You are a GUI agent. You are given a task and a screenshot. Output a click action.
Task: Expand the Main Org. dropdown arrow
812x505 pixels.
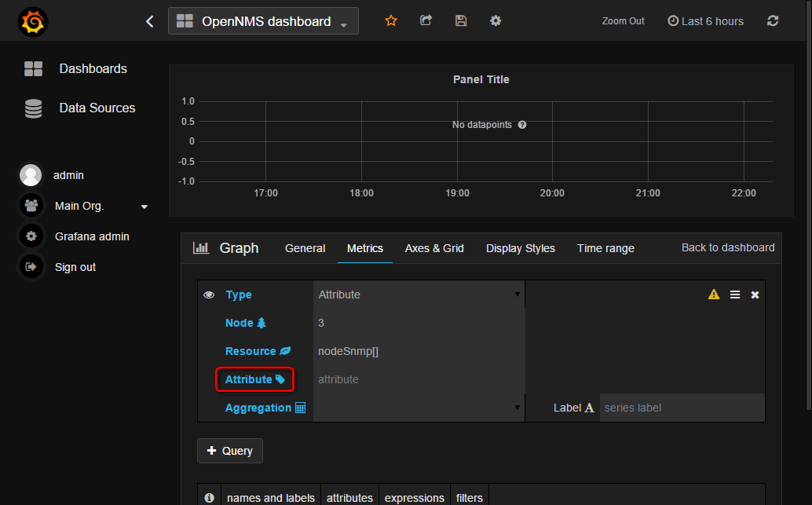(x=144, y=207)
